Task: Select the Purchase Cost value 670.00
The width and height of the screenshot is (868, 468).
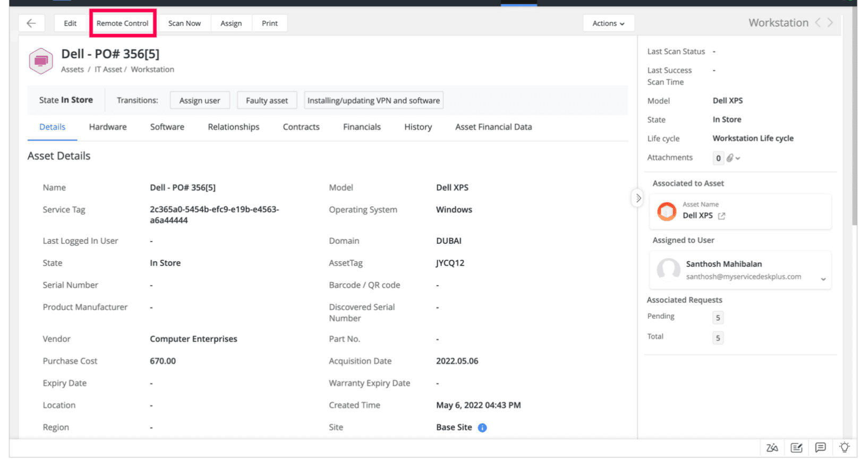Action: click(x=163, y=361)
